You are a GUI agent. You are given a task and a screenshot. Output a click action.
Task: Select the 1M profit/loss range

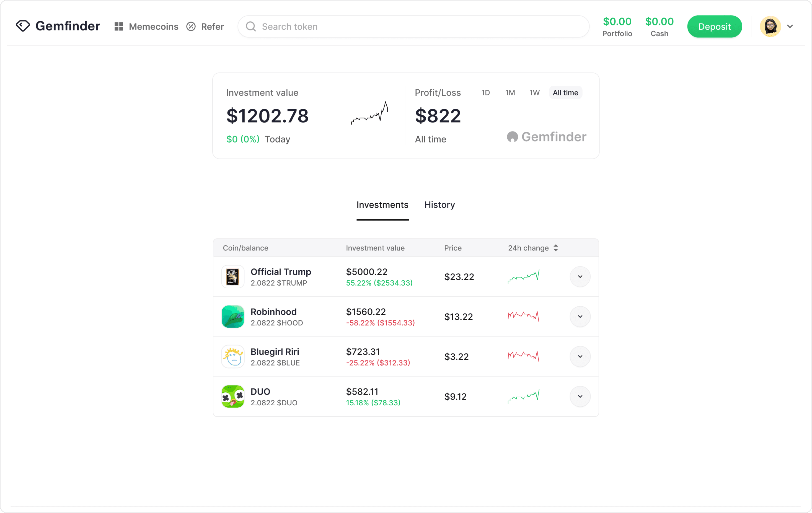coord(510,93)
